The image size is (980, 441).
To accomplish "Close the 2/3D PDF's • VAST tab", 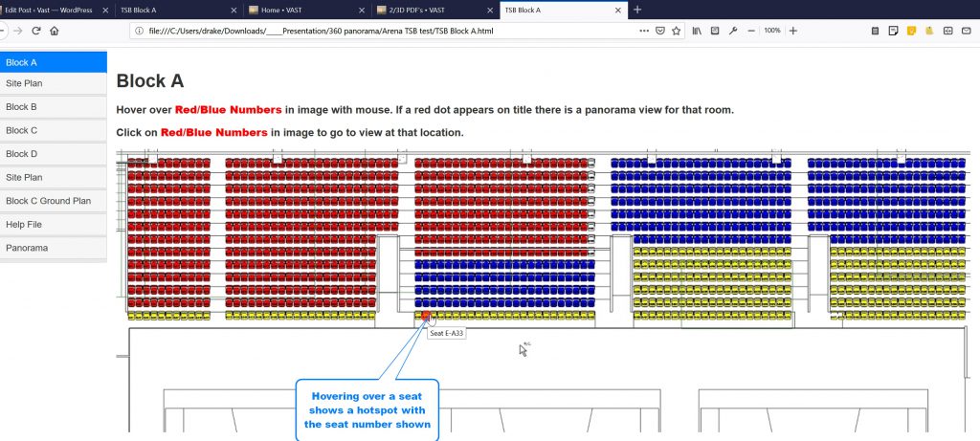I will click(485, 10).
